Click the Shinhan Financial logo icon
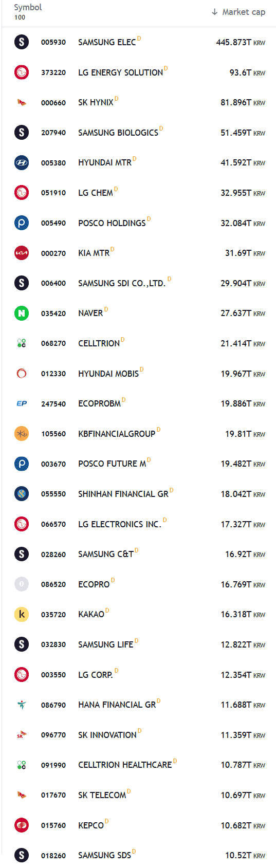The height and width of the screenshot is (868, 276). [x=22, y=494]
